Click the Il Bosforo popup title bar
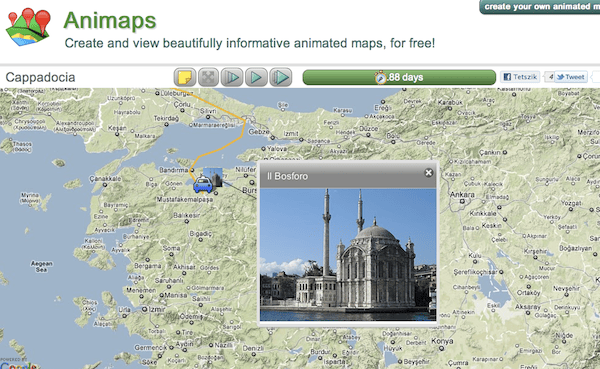600x369 pixels. [348, 176]
